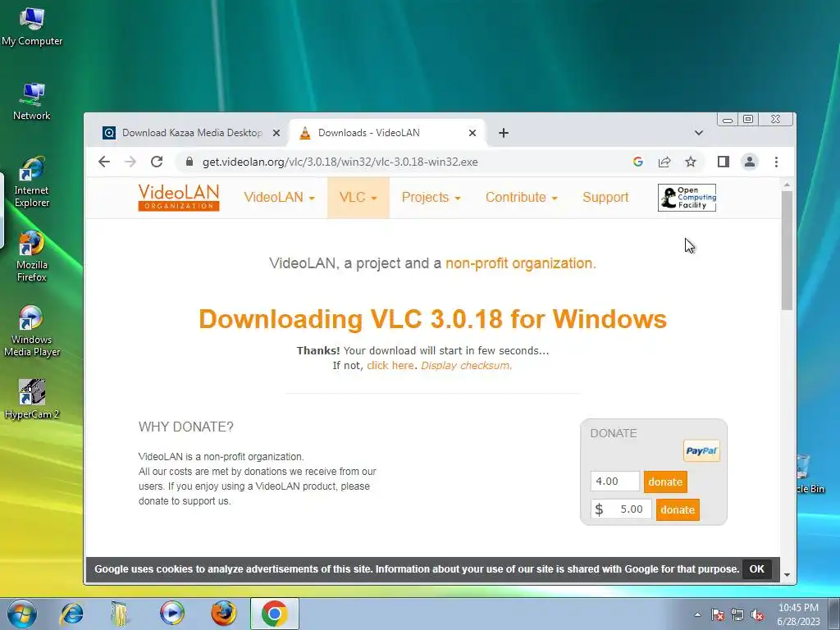
Task: Open the Chrome side panel
Action: [x=724, y=162]
